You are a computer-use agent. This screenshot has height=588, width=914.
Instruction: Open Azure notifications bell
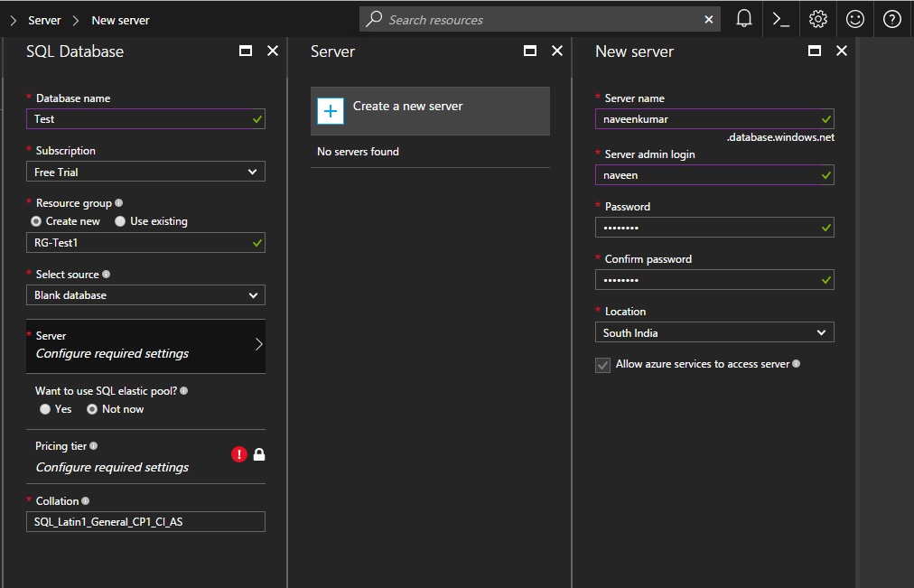[x=743, y=18]
